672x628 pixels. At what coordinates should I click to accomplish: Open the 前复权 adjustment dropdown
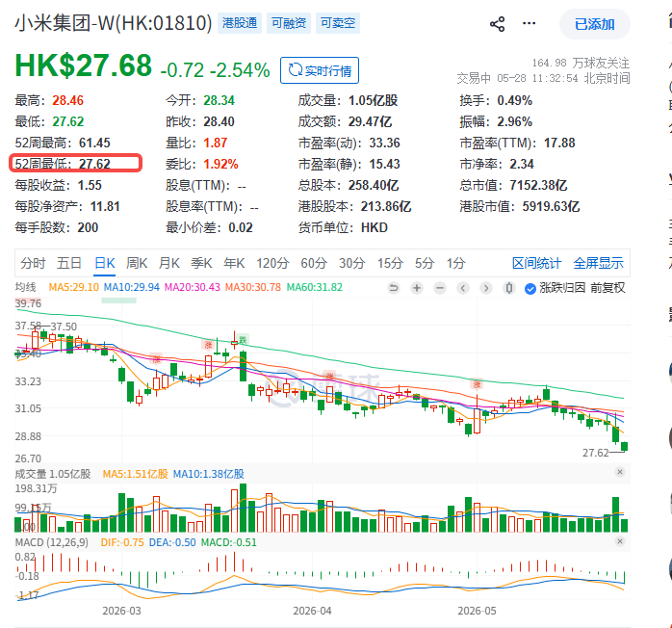(x=607, y=288)
